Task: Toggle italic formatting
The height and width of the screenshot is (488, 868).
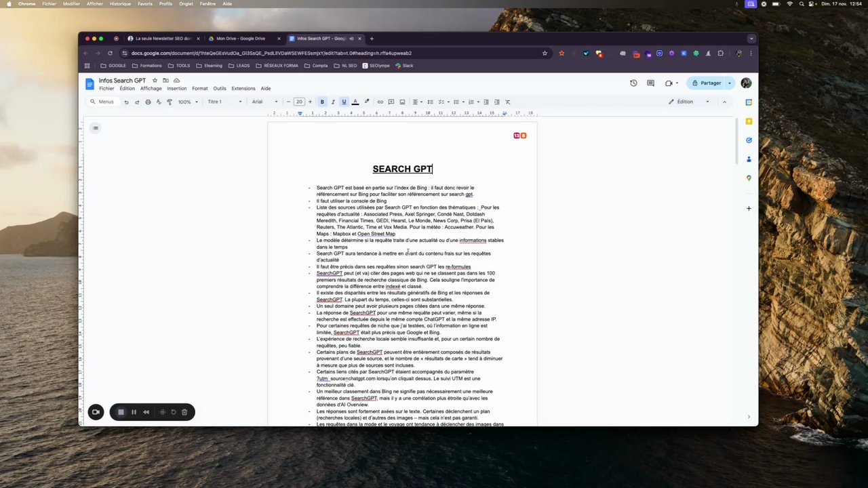Action: click(x=333, y=102)
